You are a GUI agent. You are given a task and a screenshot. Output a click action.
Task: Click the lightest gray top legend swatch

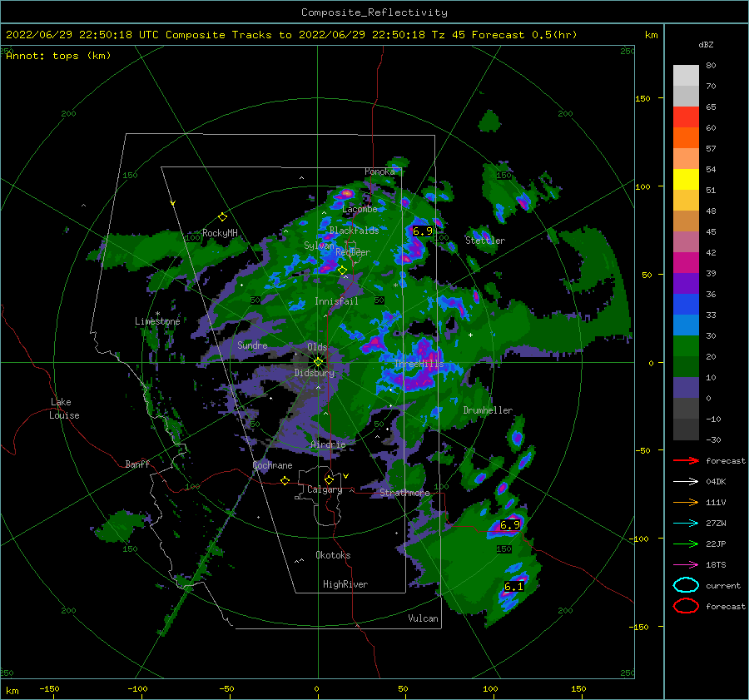[x=686, y=76]
